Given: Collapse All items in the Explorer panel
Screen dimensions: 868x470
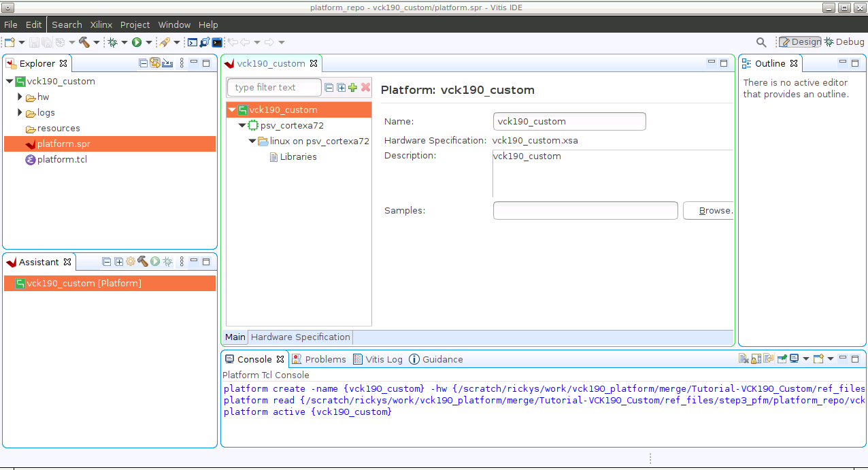Looking at the screenshot, I should click(144, 63).
